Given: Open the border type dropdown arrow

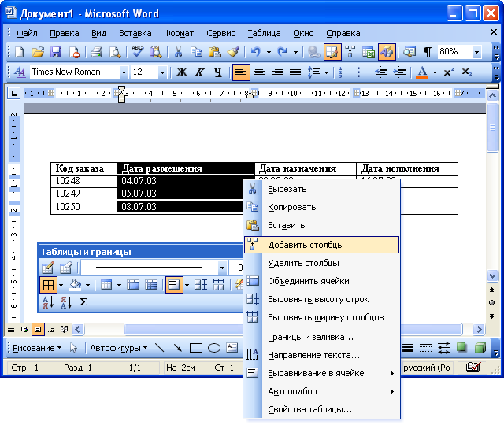Looking at the screenshot, I should pyautogui.click(x=61, y=285).
